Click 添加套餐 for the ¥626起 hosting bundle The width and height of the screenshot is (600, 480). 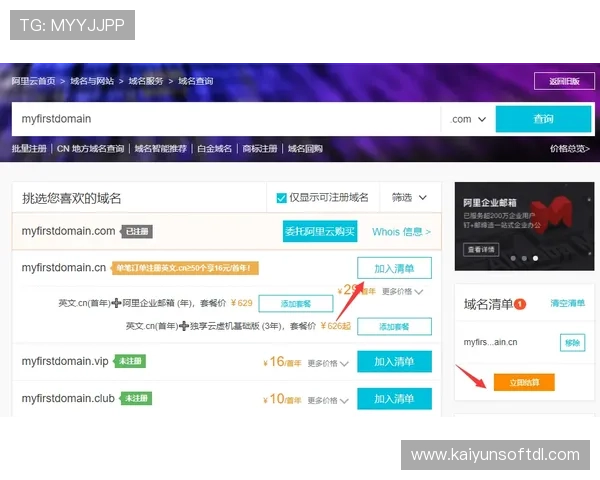(x=394, y=327)
